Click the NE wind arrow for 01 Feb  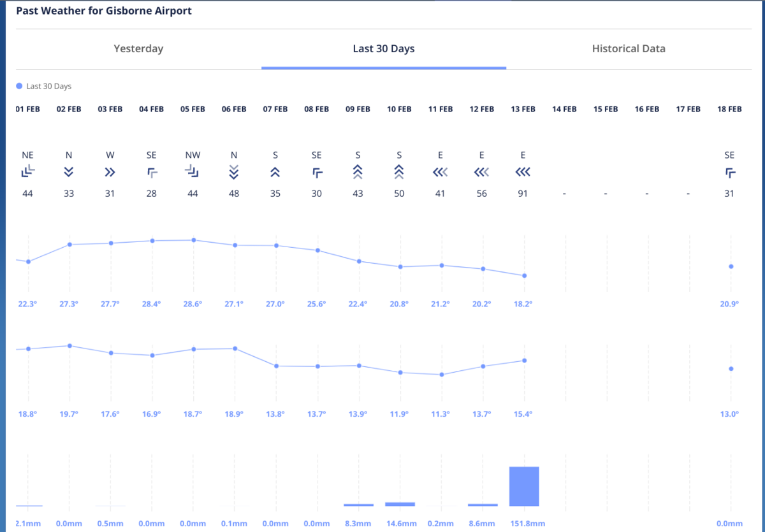pos(28,171)
